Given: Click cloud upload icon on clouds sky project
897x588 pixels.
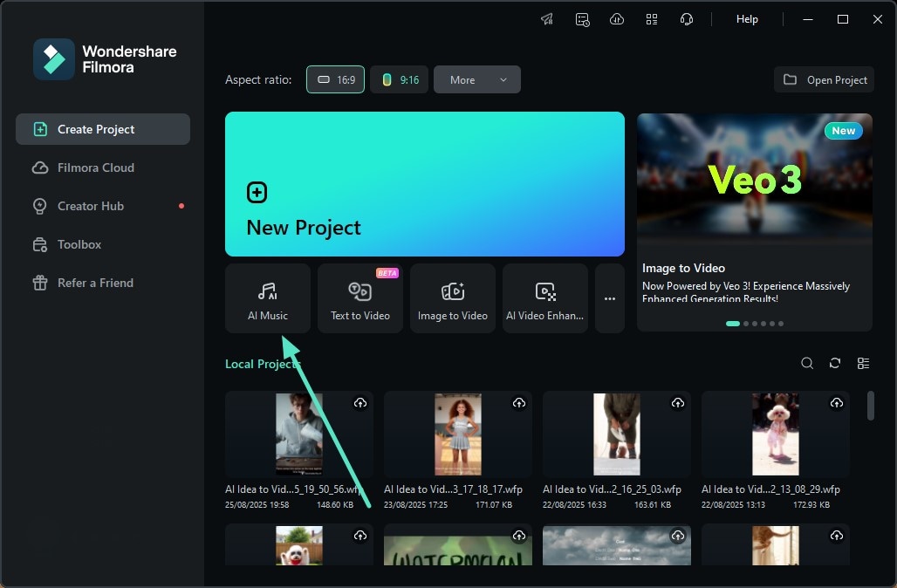Looking at the screenshot, I should click(x=678, y=536).
